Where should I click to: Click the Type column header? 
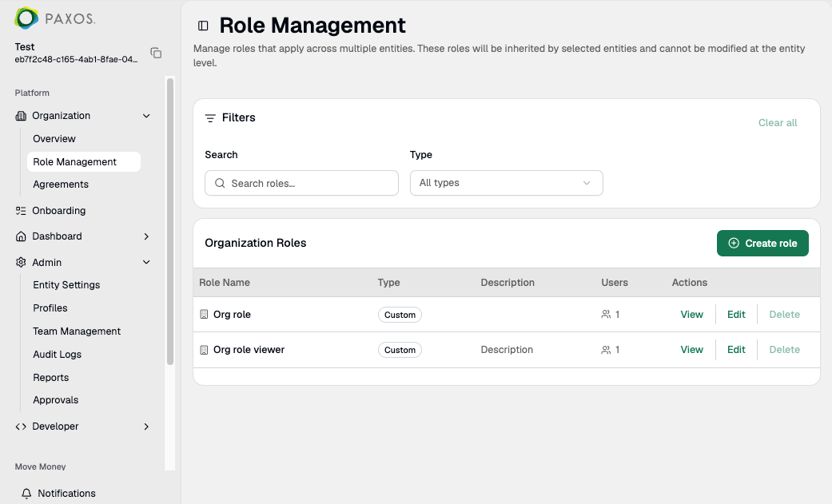tap(388, 283)
